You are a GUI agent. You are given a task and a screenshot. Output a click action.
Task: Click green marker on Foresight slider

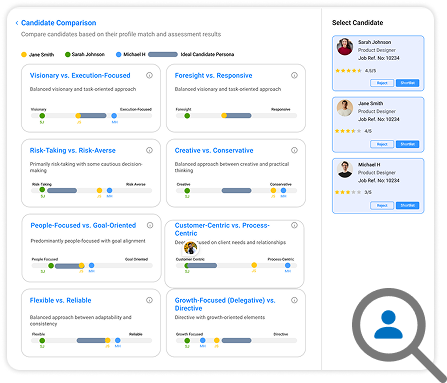tap(187, 116)
